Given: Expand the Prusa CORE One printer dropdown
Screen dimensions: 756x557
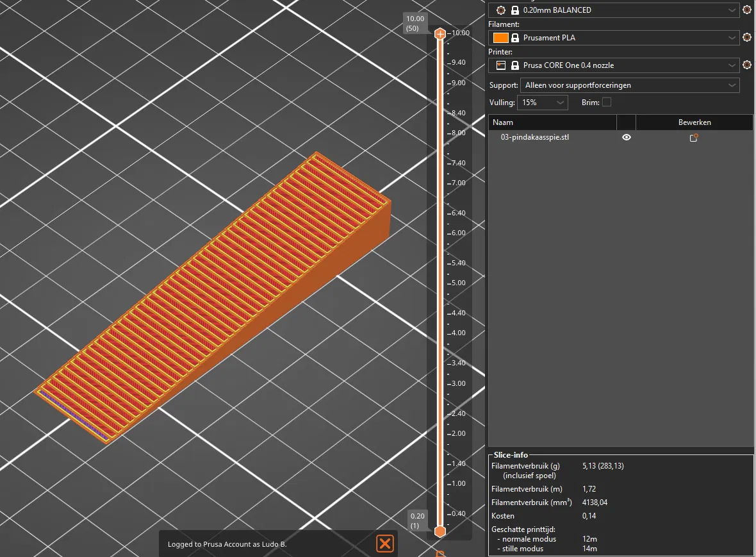Looking at the screenshot, I should [732, 65].
